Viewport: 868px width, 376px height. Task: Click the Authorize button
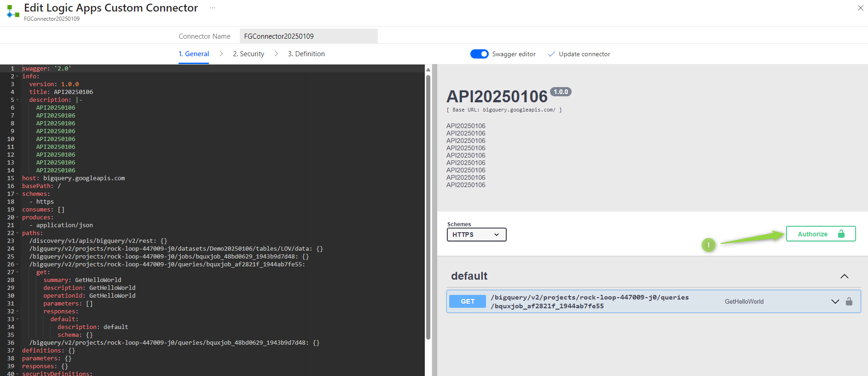coord(821,234)
